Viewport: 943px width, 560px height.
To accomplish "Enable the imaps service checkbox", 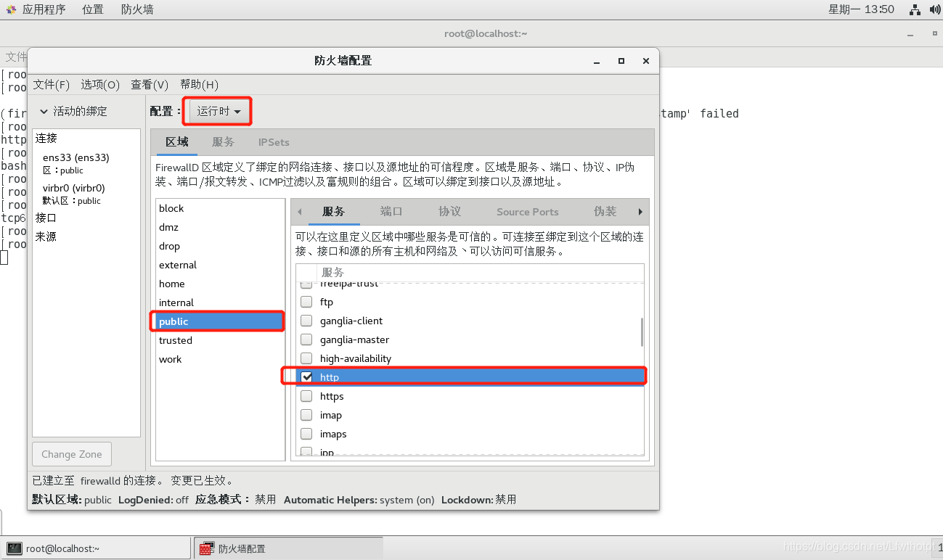I will click(x=306, y=434).
